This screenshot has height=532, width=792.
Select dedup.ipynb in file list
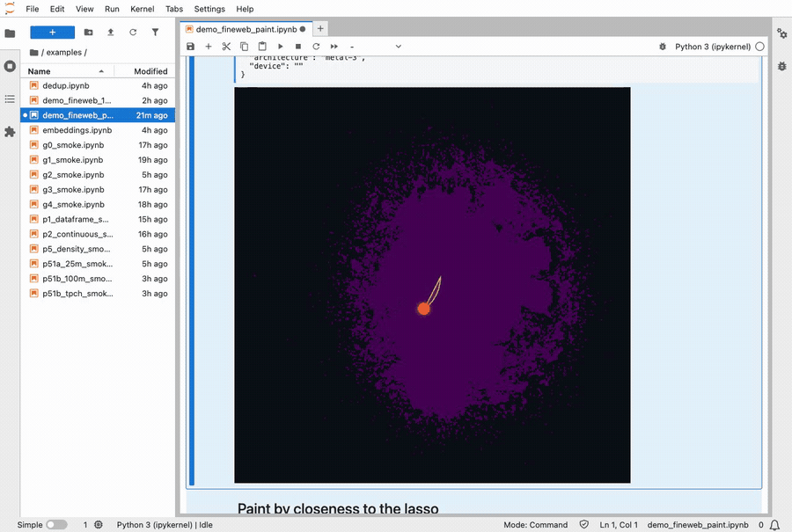click(98, 86)
